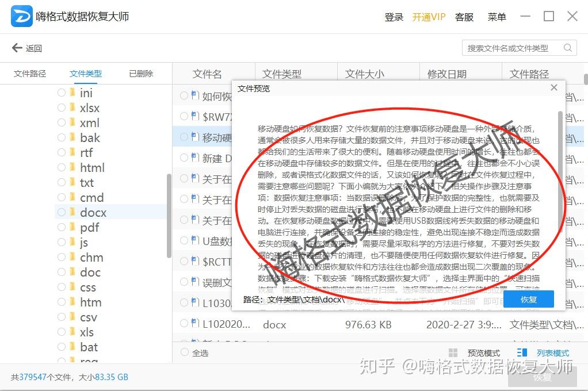Sort by 文件路径 column header
Screen dimensions: 588x391
click(529, 74)
